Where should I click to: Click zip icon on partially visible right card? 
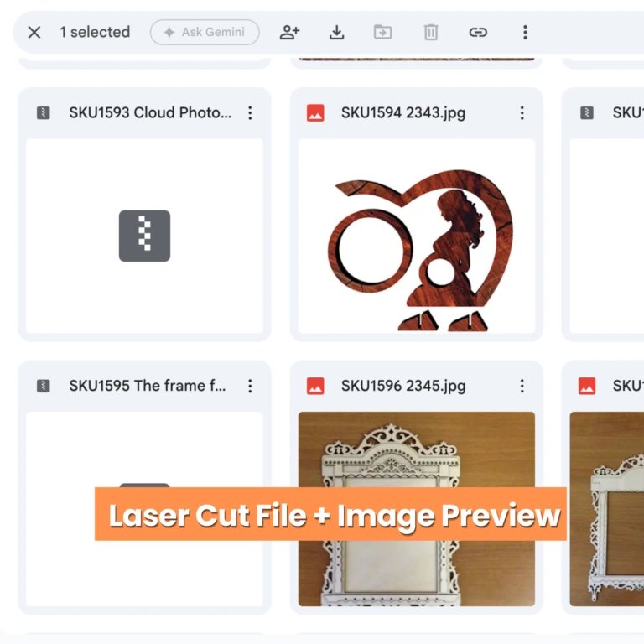[x=587, y=112]
